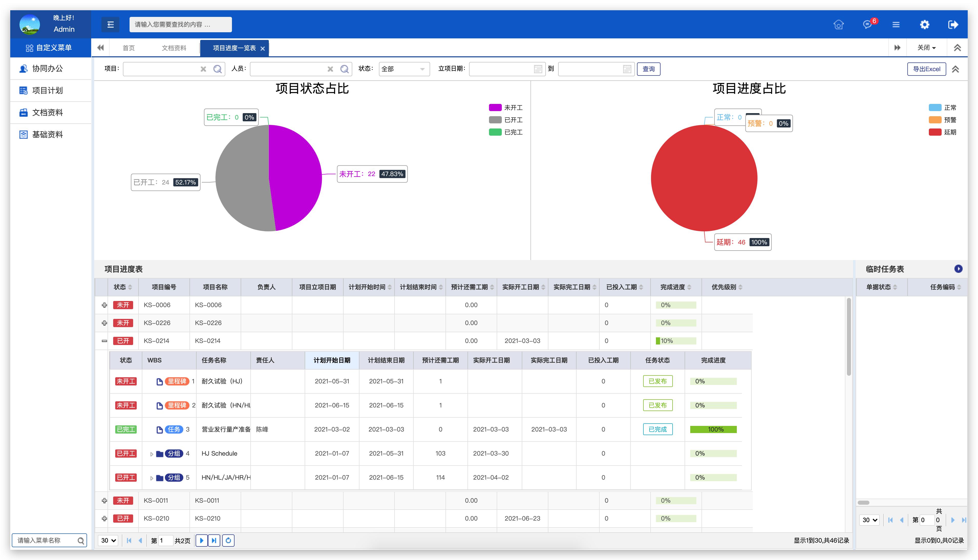Toggle sidebar with hamburger menu button
Viewport: 978px width, 560px height.
click(110, 25)
